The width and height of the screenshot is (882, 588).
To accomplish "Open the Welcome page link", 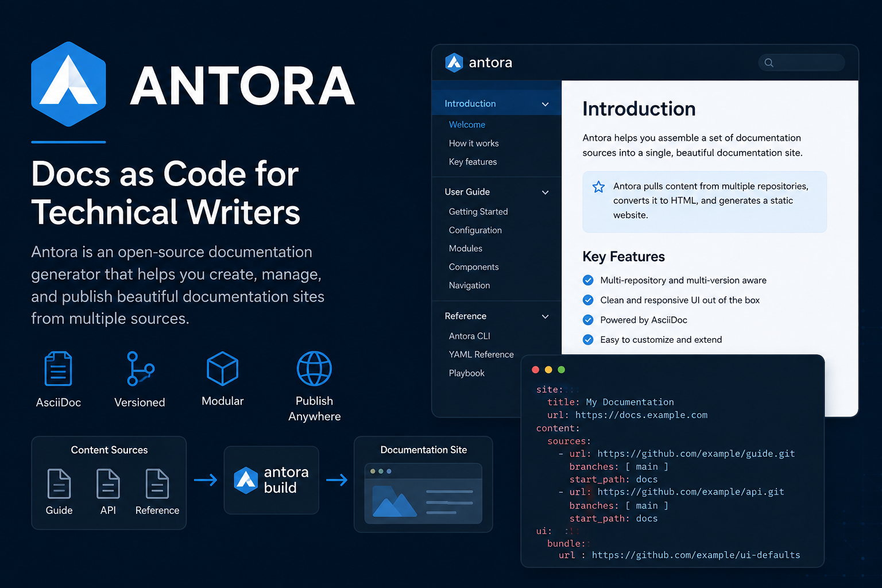I will [467, 125].
